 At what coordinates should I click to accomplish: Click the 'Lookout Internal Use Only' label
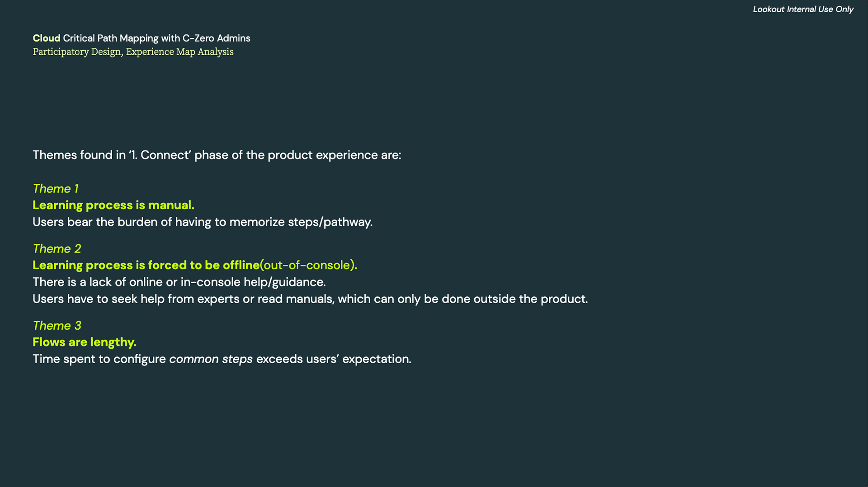803,9
